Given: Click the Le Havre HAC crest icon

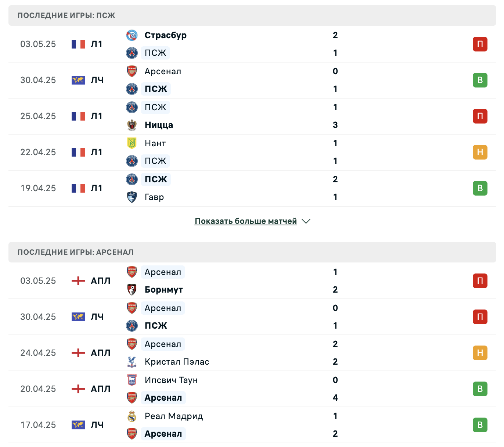Looking at the screenshot, I should coord(132,197).
